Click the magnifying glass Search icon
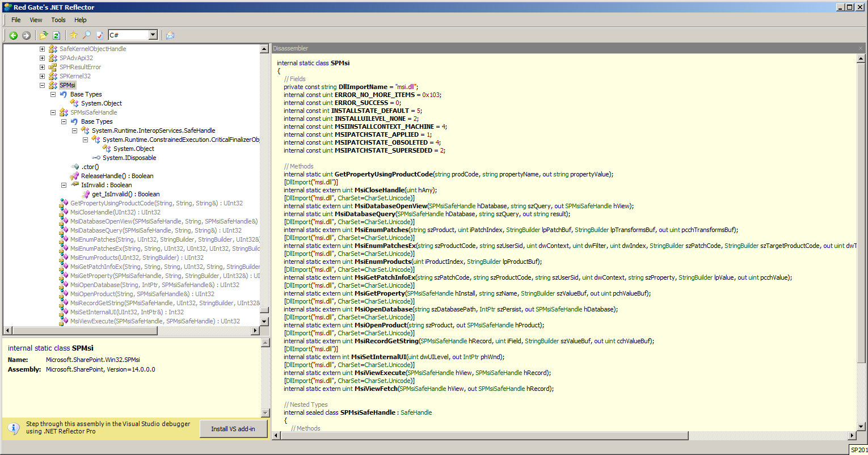 point(87,35)
